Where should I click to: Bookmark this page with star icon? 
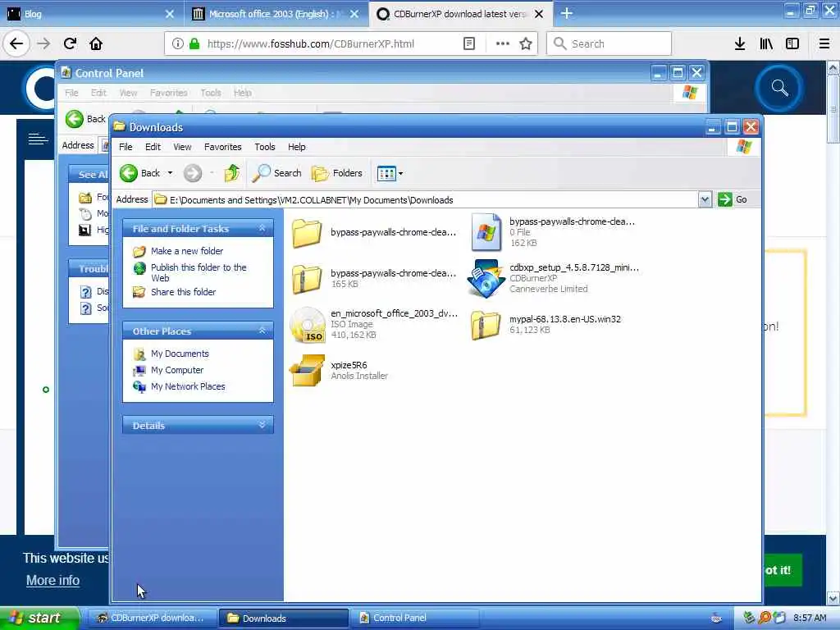(x=526, y=43)
